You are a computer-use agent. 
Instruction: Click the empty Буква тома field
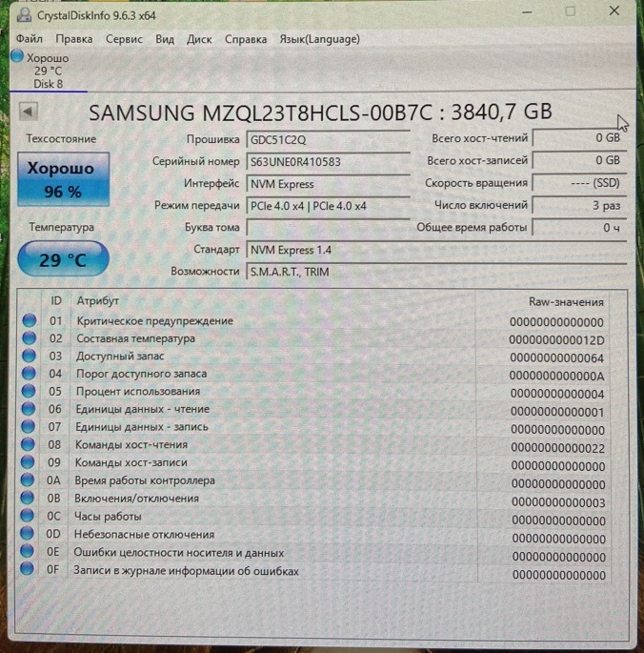(328, 228)
